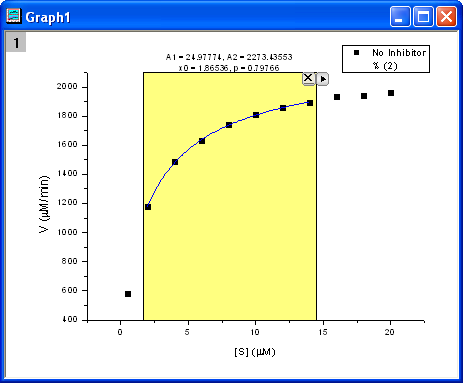Open the fit gadget arrow flyout menu
463x383 pixels.
click(x=322, y=79)
